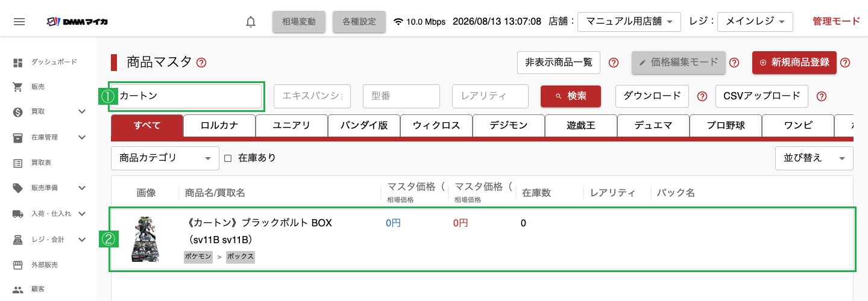Focus the レアリティ input field
The image size is (868, 301).
coord(490,96)
